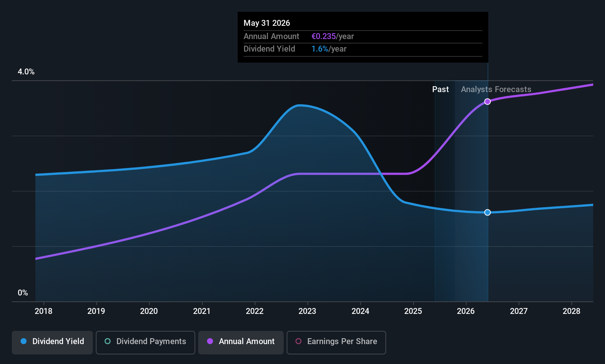This screenshot has height=364, width=605.
Task: Toggle the Annual Amount legend series
Action: click(241, 342)
